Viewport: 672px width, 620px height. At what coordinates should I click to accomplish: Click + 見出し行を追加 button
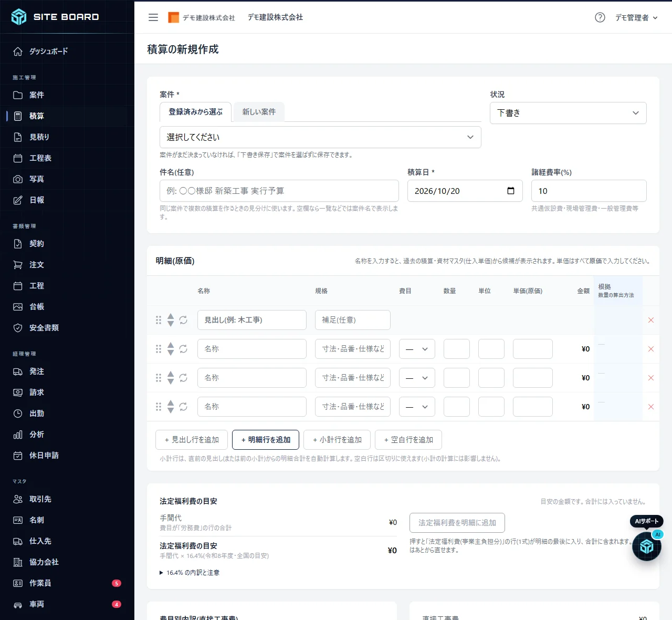click(x=192, y=440)
